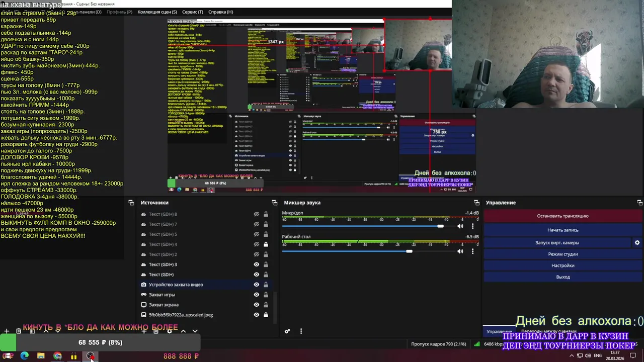This screenshot has width=644, height=362.
Task: Select Текст (GDI+) 8 source row
Action: click(205, 214)
